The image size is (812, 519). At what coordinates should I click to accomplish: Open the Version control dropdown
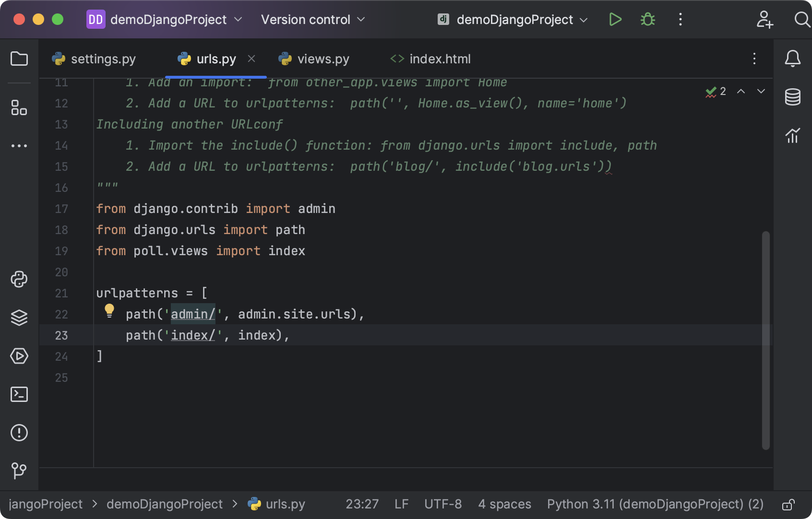click(x=312, y=20)
